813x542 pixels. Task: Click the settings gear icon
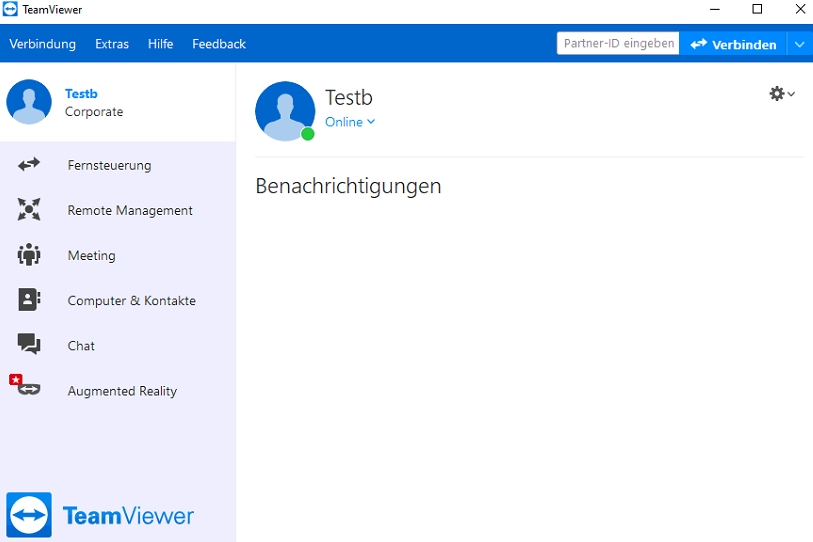coord(776,93)
